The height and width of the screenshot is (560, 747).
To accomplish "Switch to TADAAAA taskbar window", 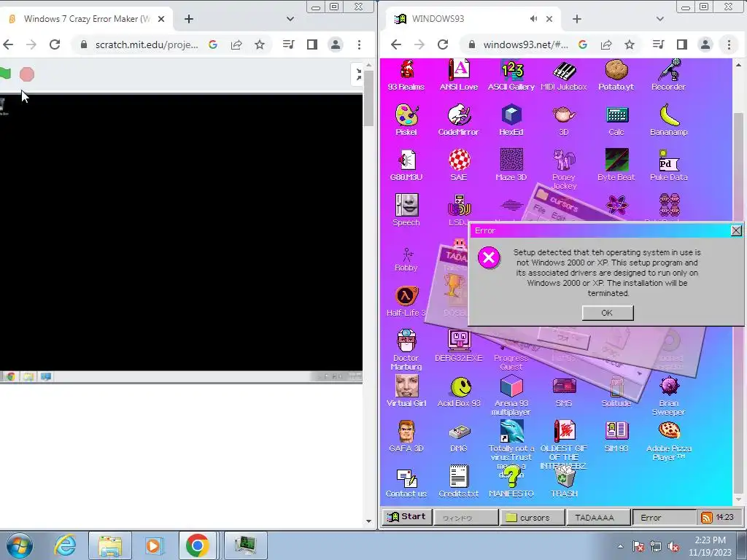I will (x=597, y=517).
